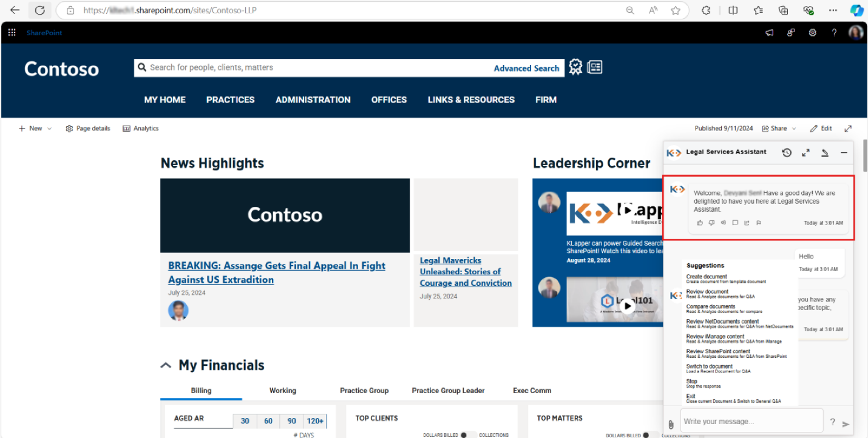Play the KLapper leadership video
Image resolution: width=868 pixels, height=438 pixels.
point(628,211)
